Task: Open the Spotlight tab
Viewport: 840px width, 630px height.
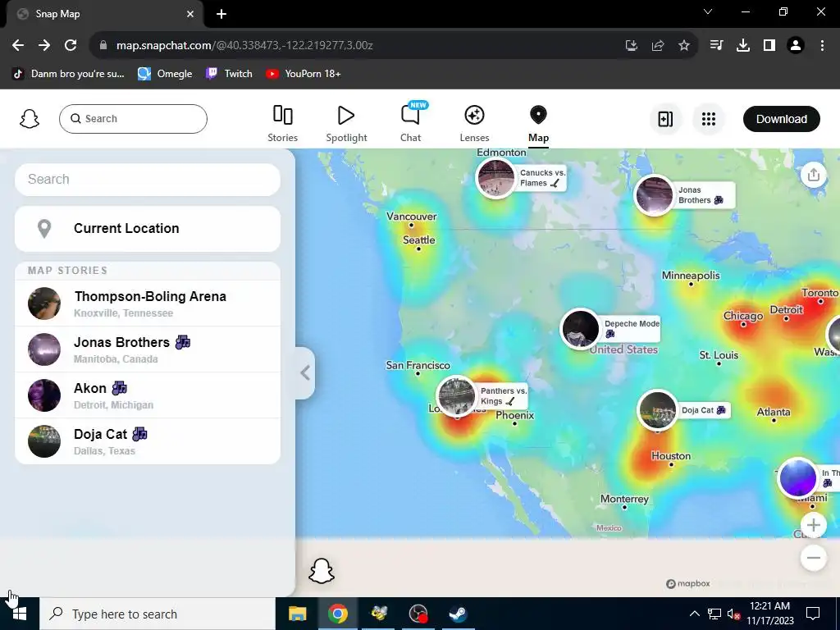Action: [346, 124]
